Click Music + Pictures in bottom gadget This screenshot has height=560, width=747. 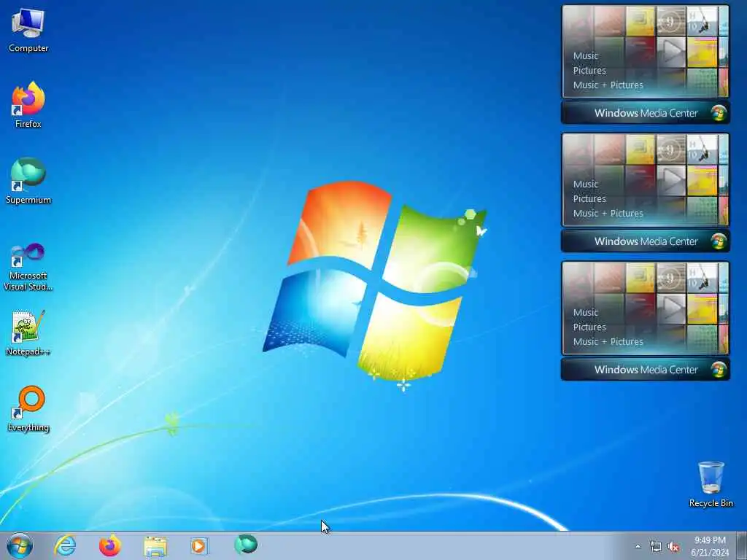tap(608, 342)
